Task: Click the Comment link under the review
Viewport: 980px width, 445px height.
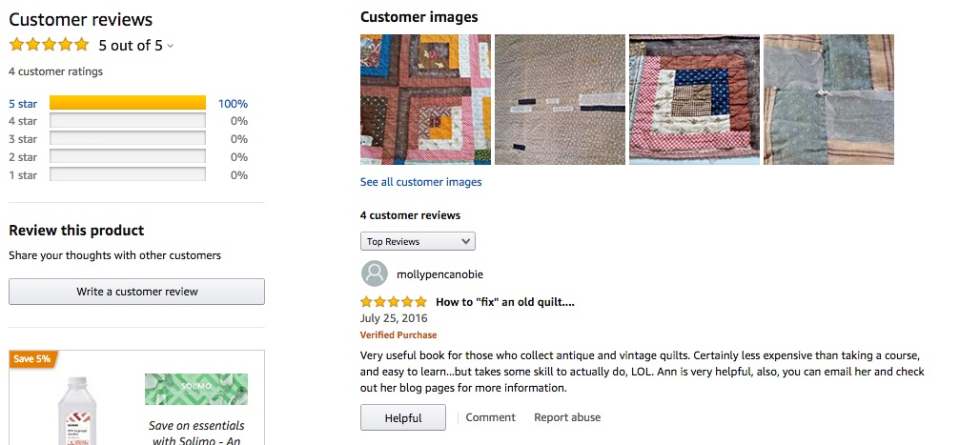Action: (491, 417)
